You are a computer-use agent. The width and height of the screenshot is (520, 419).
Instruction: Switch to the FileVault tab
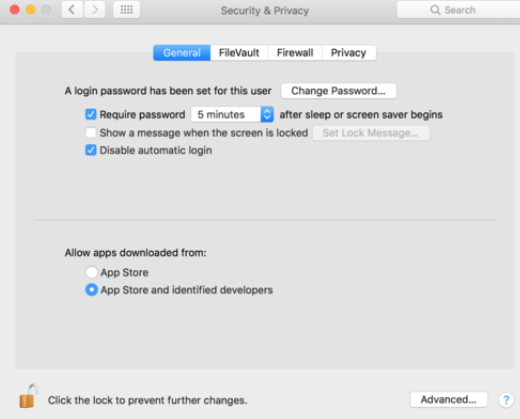coord(239,53)
